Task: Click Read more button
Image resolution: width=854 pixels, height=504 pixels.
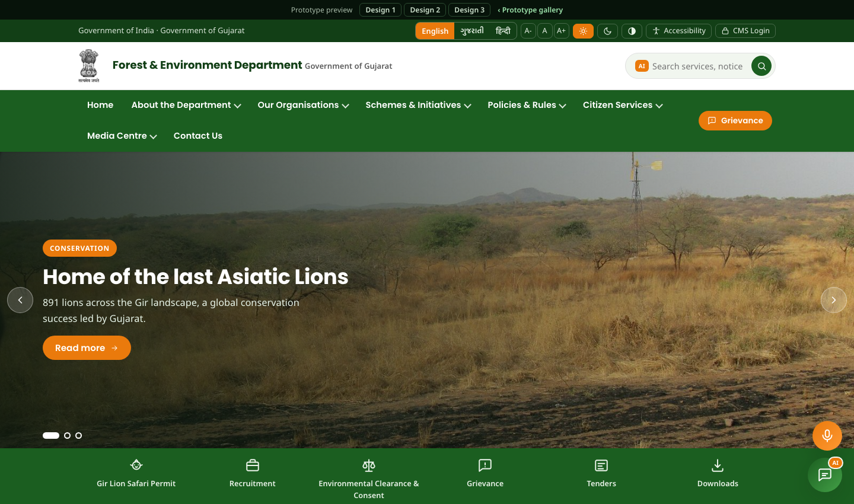Action: coord(87,348)
